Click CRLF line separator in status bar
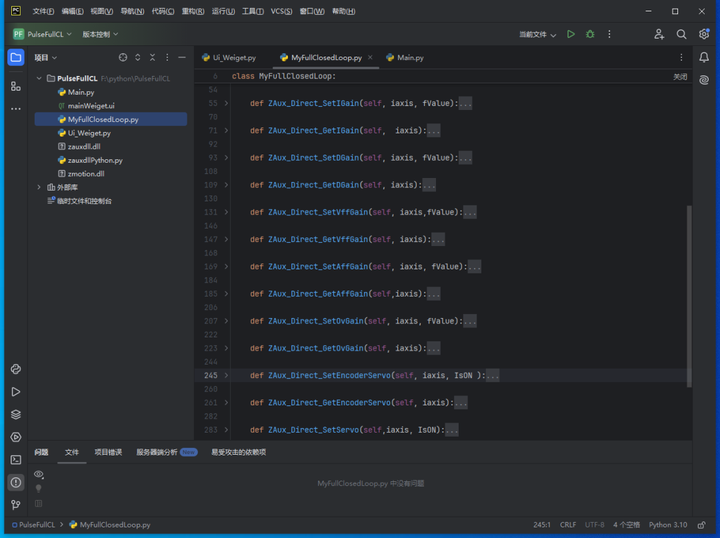This screenshot has width=720, height=538. (568, 525)
